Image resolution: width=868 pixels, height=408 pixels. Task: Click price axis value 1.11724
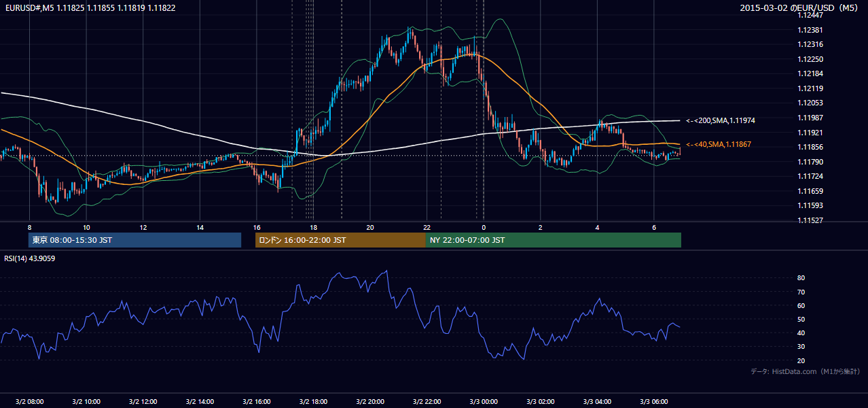810,176
